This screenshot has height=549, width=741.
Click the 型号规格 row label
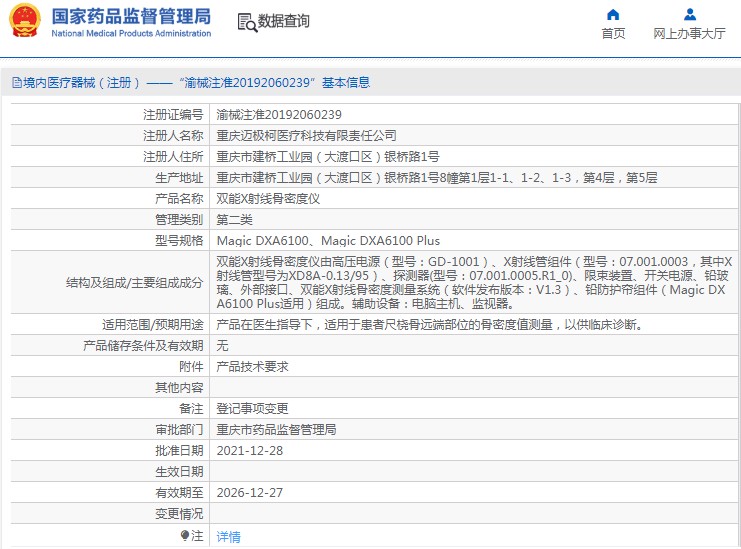[179, 241]
